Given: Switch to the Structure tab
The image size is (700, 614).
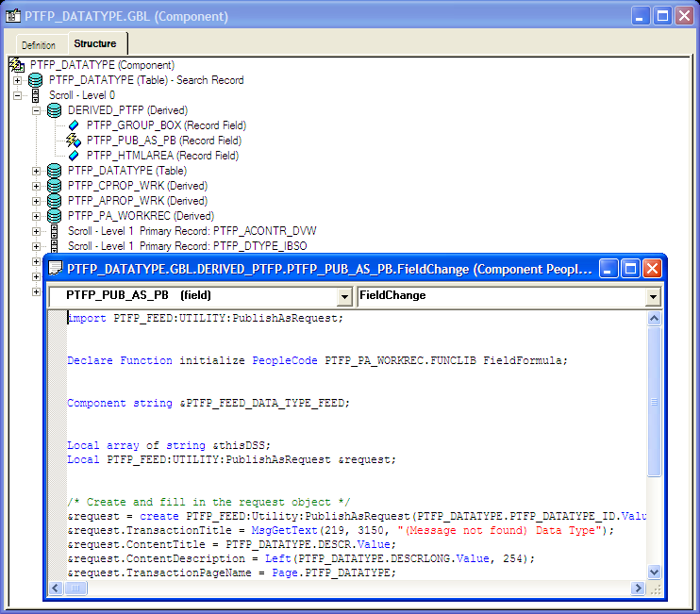Looking at the screenshot, I should click(95, 43).
